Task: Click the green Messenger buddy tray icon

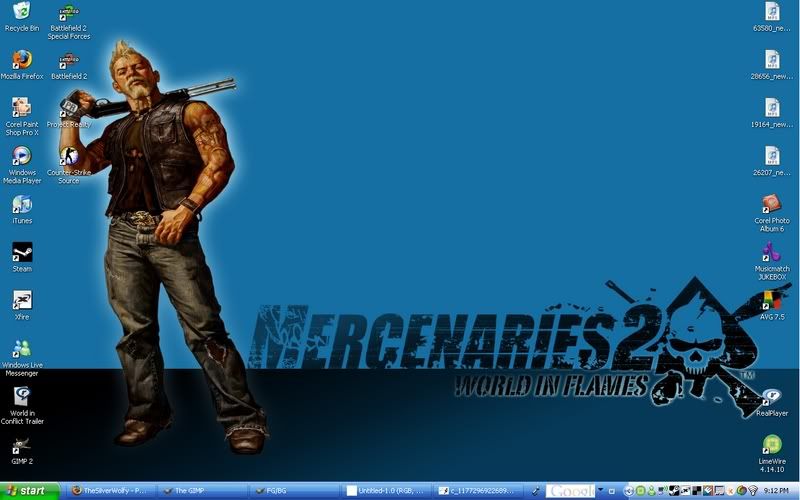Action: point(652,491)
